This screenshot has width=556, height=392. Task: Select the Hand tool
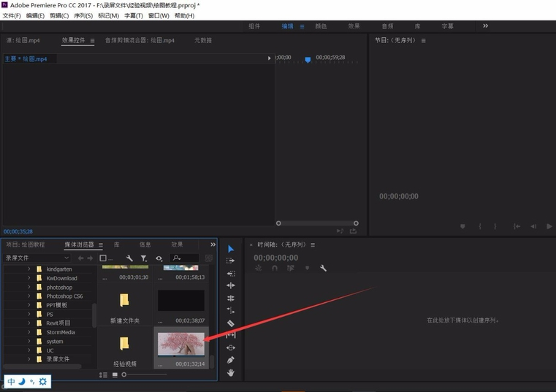[231, 372]
